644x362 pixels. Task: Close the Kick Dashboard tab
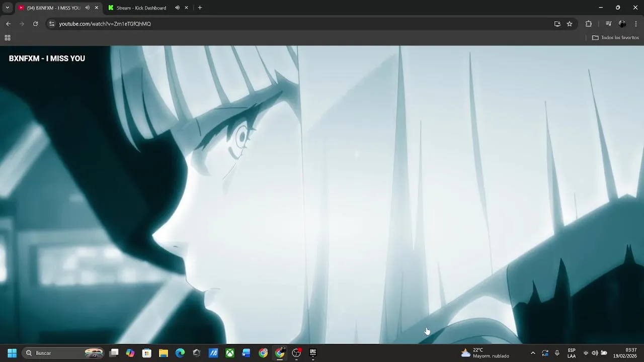click(x=186, y=8)
